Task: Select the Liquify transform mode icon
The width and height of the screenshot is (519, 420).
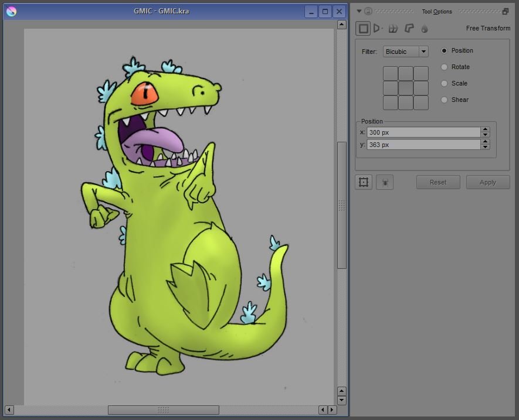Action: point(425,29)
